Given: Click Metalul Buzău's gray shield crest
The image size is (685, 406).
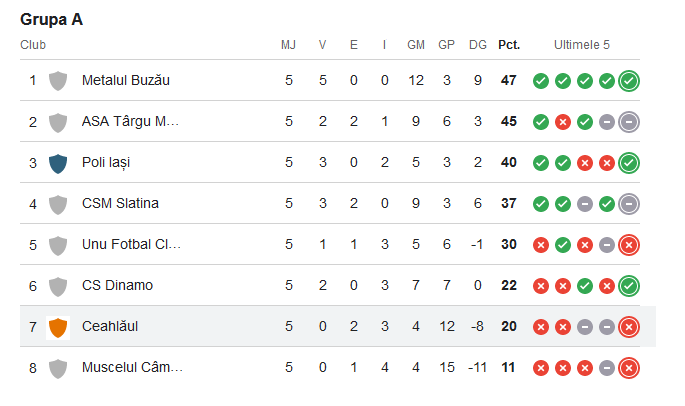Looking at the screenshot, I should tap(58, 80).
